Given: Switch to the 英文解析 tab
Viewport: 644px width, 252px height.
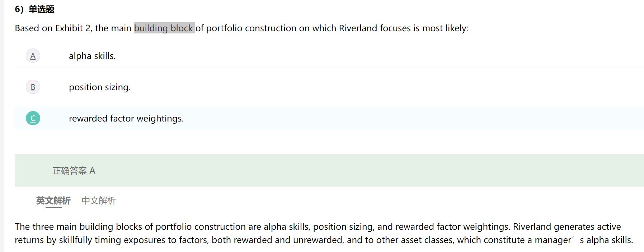Looking at the screenshot, I should tap(53, 201).
